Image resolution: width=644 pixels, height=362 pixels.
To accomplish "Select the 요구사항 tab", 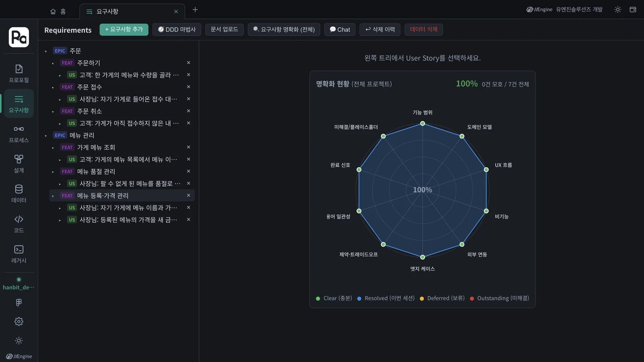I will click(132, 12).
